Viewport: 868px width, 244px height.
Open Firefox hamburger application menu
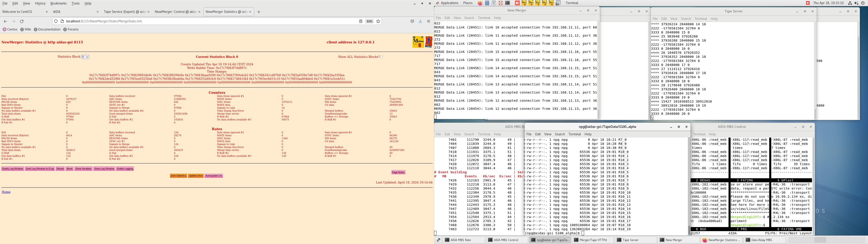point(429,21)
